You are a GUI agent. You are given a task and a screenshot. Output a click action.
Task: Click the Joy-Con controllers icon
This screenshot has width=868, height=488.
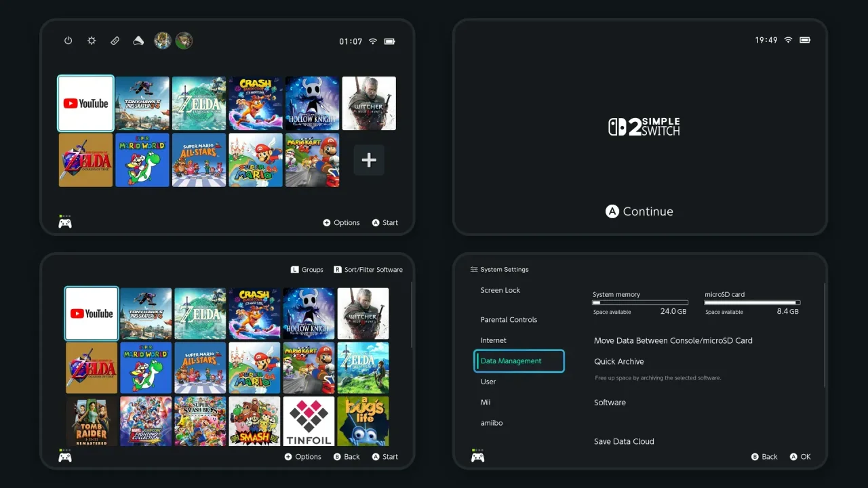coord(115,41)
